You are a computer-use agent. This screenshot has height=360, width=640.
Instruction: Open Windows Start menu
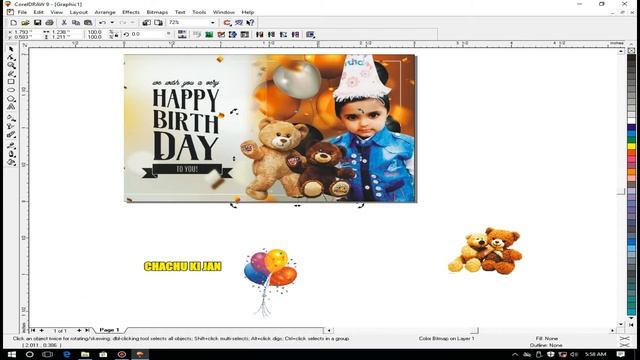click(11, 354)
